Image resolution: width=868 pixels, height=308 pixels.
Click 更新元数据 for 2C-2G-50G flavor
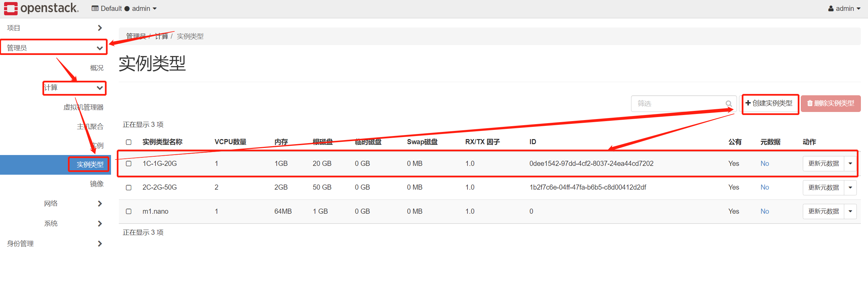[x=823, y=187]
